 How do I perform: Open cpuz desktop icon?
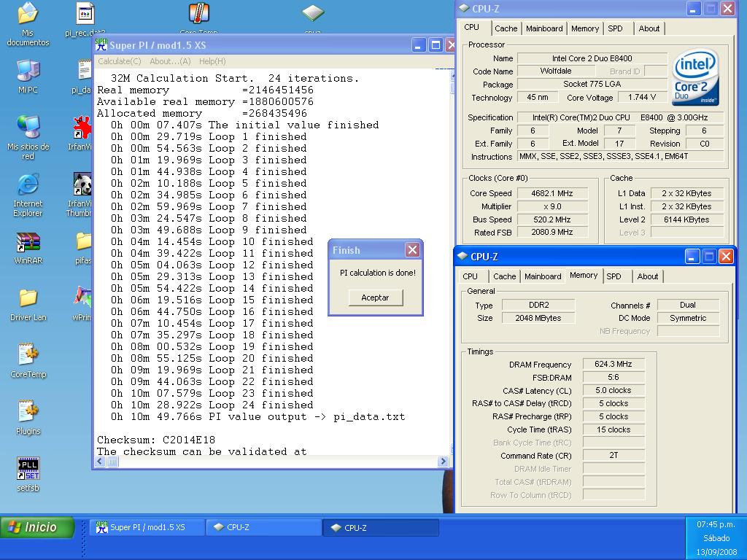point(312,13)
